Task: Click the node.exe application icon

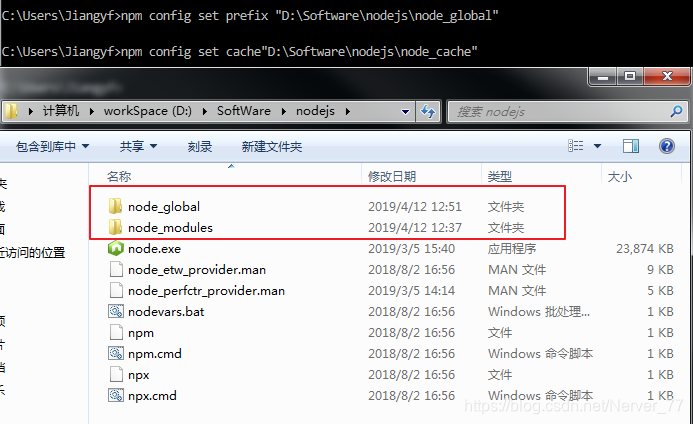Action: point(116,248)
